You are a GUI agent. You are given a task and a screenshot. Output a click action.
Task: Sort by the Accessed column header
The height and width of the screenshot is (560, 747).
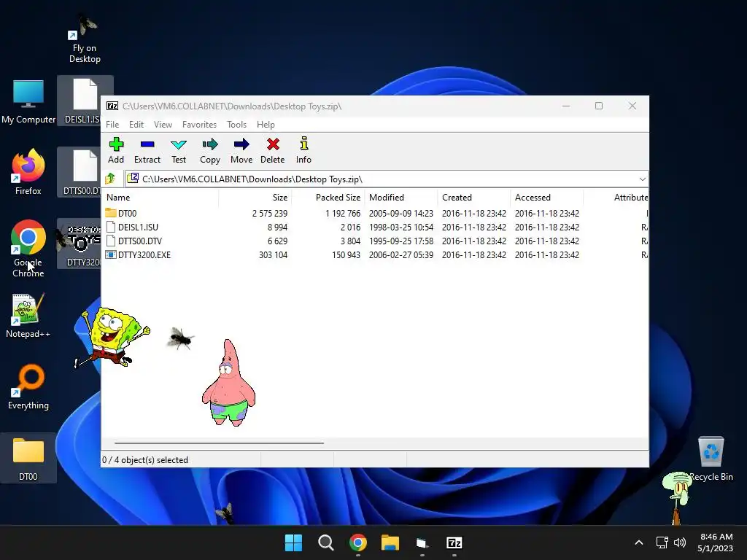547,197
